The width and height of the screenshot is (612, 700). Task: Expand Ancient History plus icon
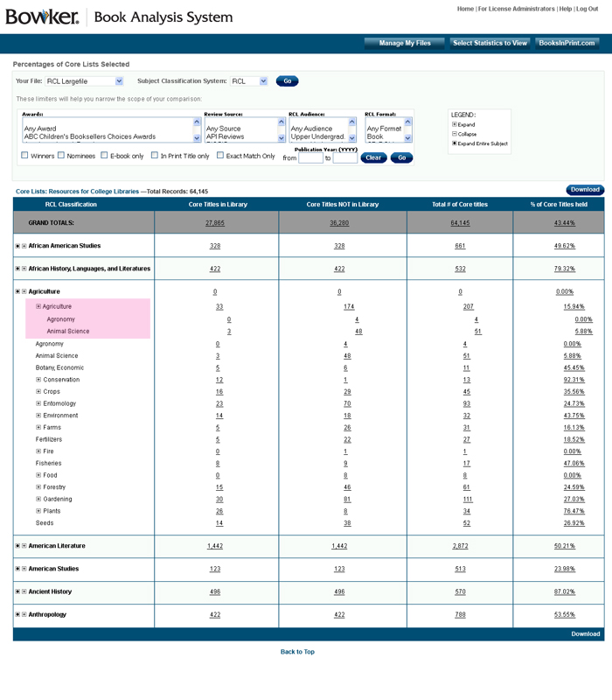24,591
